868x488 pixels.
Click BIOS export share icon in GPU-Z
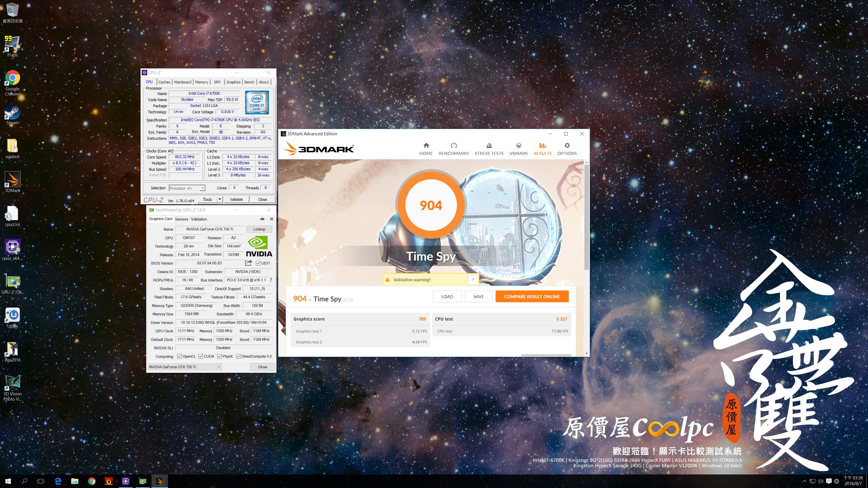[248, 263]
